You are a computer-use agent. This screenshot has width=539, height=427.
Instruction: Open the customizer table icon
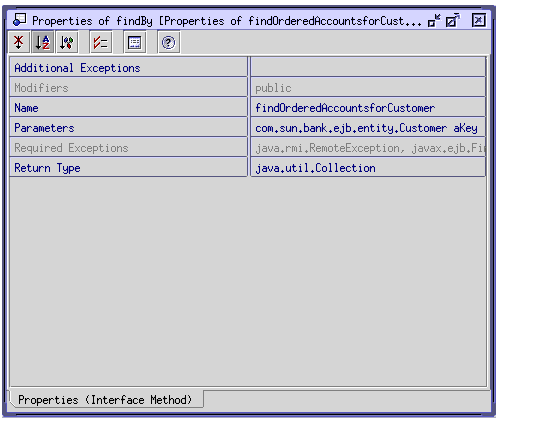click(x=134, y=42)
